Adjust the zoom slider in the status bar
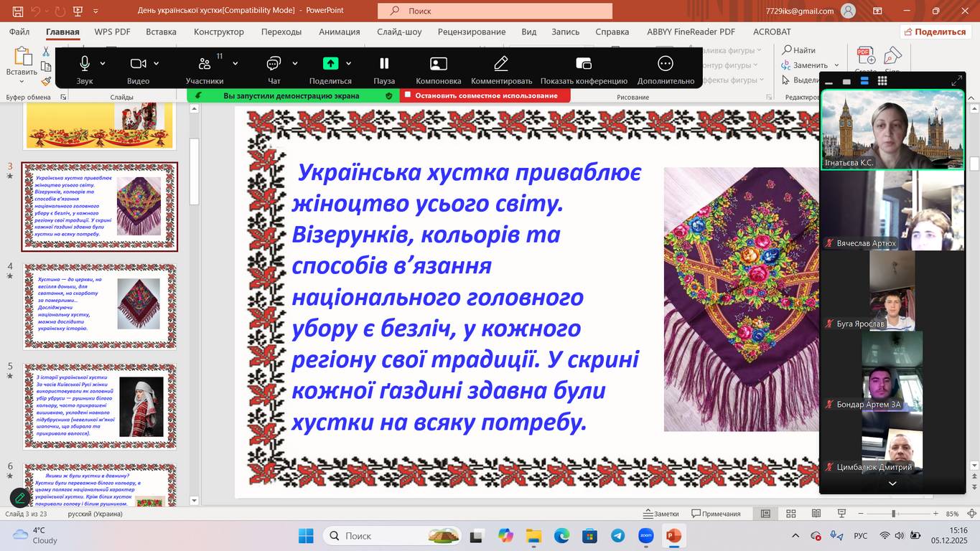The height and width of the screenshot is (551, 980). pyautogui.click(x=894, y=514)
